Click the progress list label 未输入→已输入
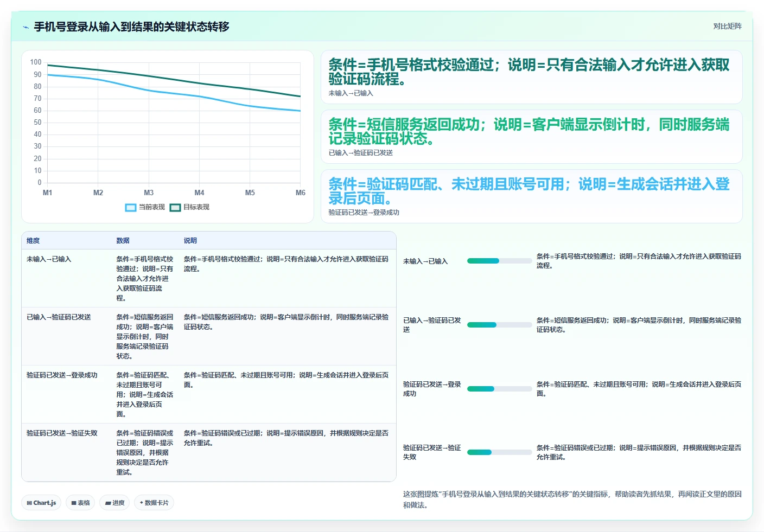 [x=425, y=261]
